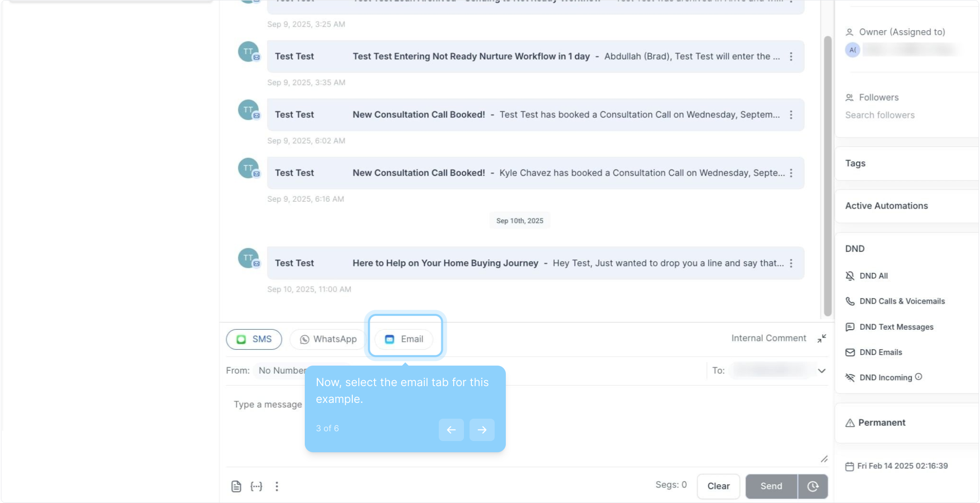This screenshot has height=503, width=980.
Task: Toggle DND All option
Action: click(873, 276)
